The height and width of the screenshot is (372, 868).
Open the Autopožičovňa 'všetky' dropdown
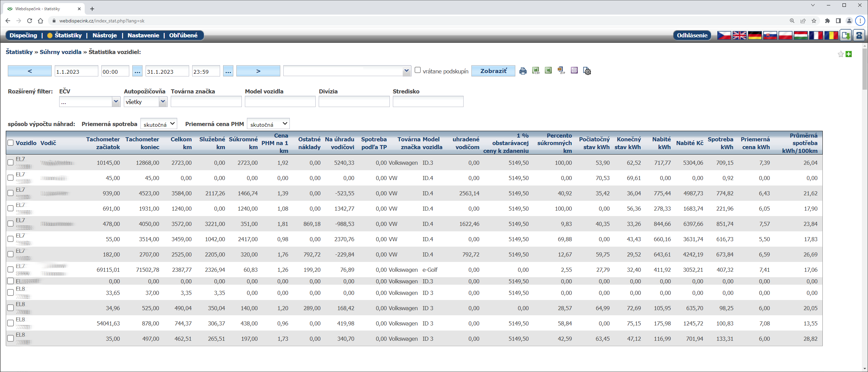click(x=145, y=102)
